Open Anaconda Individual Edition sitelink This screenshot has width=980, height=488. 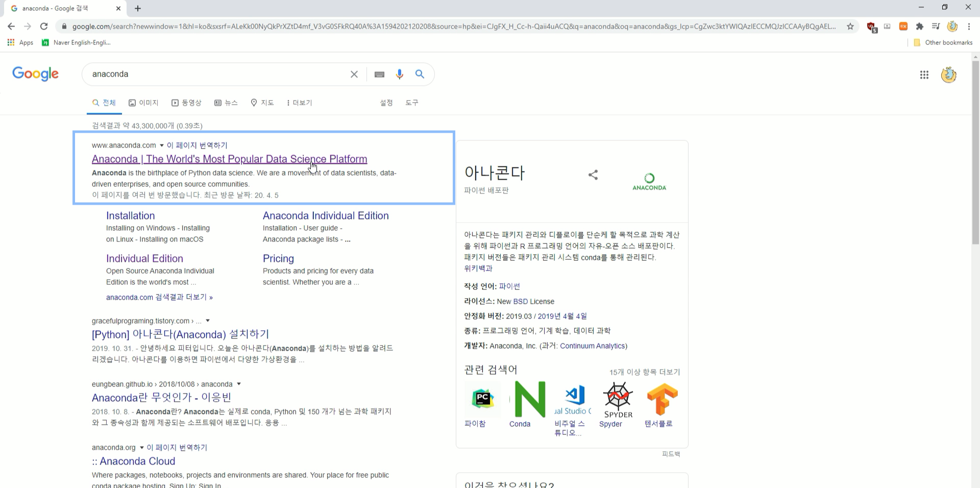[x=326, y=215]
